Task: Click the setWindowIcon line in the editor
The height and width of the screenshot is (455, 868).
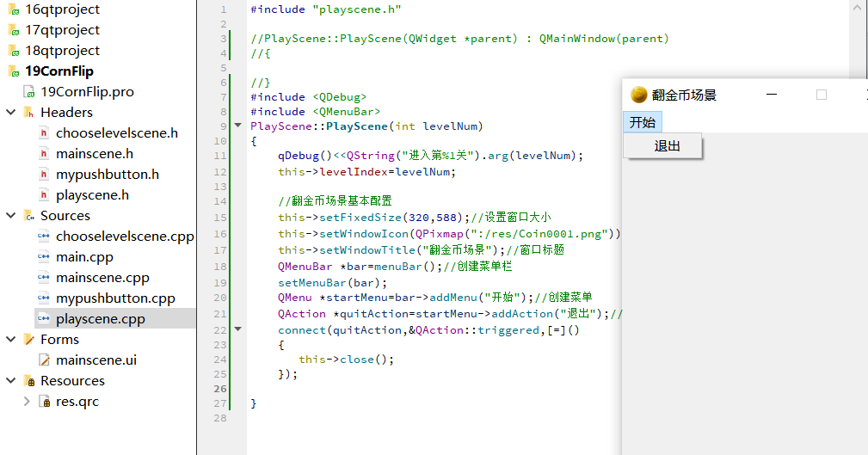Action: pyautogui.click(x=449, y=234)
